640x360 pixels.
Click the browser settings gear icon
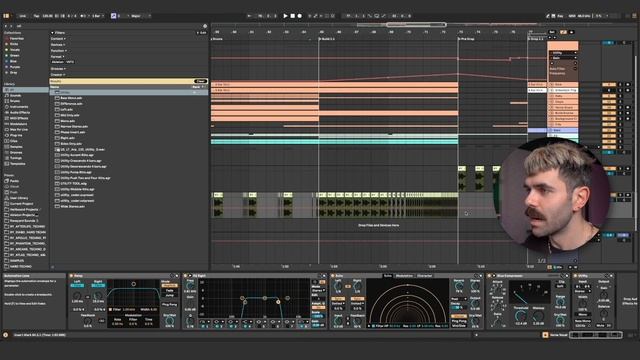pyautogui.click(x=205, y=26)
